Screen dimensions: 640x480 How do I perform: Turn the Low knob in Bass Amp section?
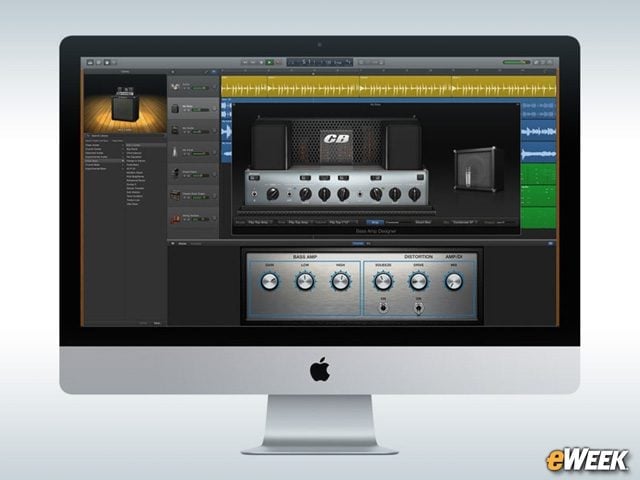305,281
